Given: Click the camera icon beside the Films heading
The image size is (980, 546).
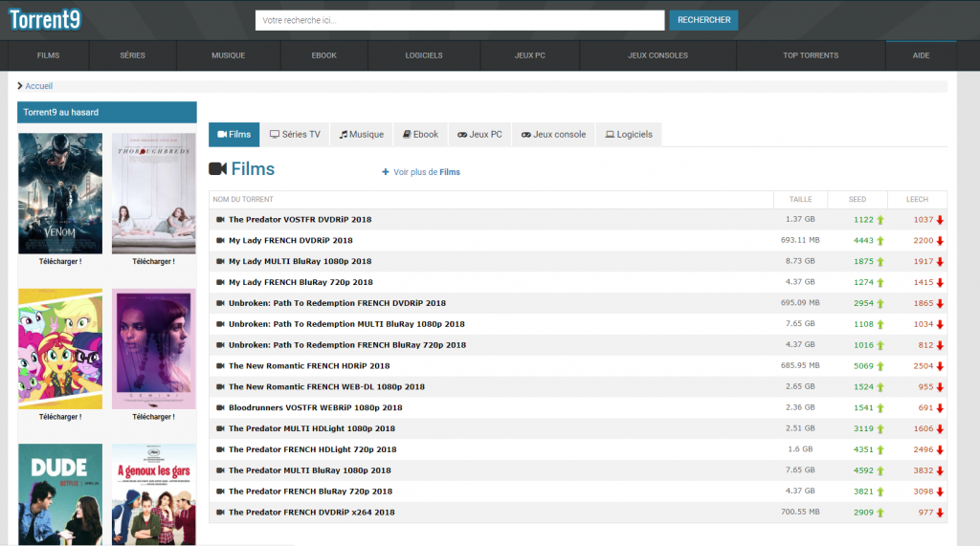Looking at the screenshot, I should pos(217,169).
